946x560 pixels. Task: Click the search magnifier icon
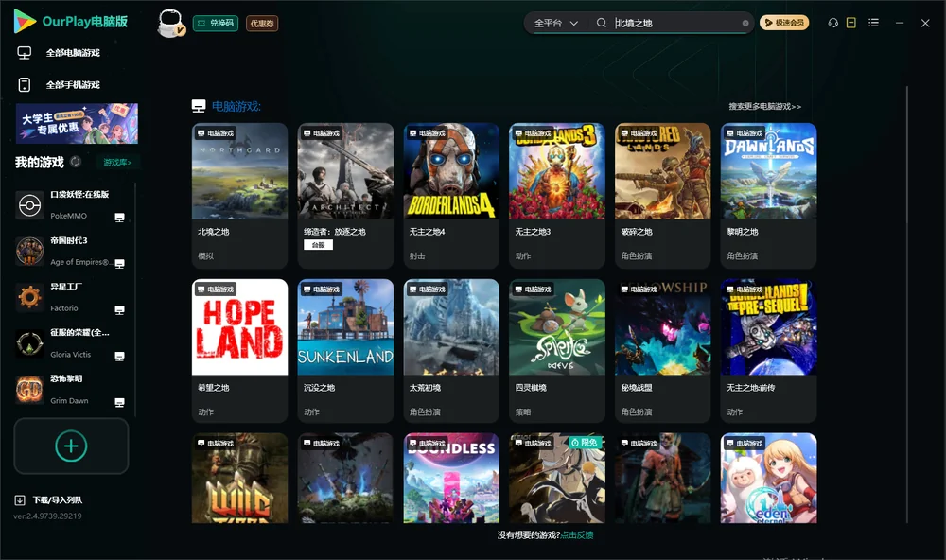[602, 23]
